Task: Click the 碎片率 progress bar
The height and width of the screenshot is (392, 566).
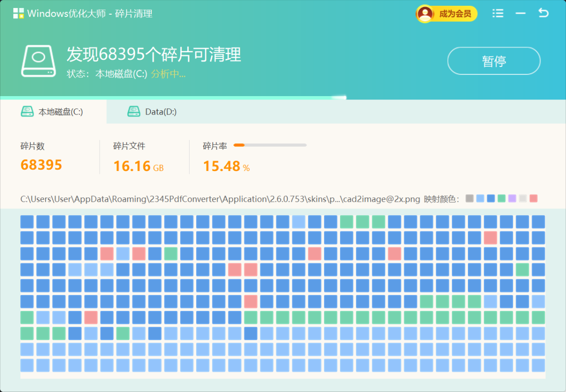Action: coord(270,145)
